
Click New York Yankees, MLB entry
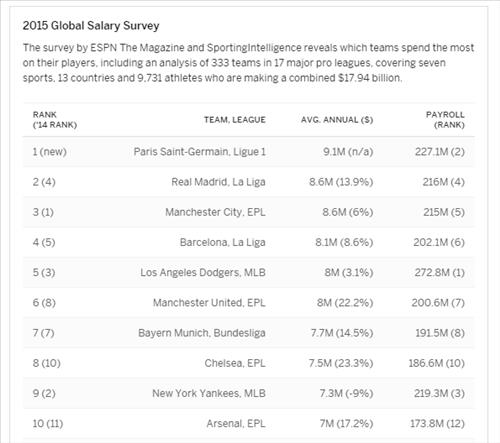tap(209, 393)
